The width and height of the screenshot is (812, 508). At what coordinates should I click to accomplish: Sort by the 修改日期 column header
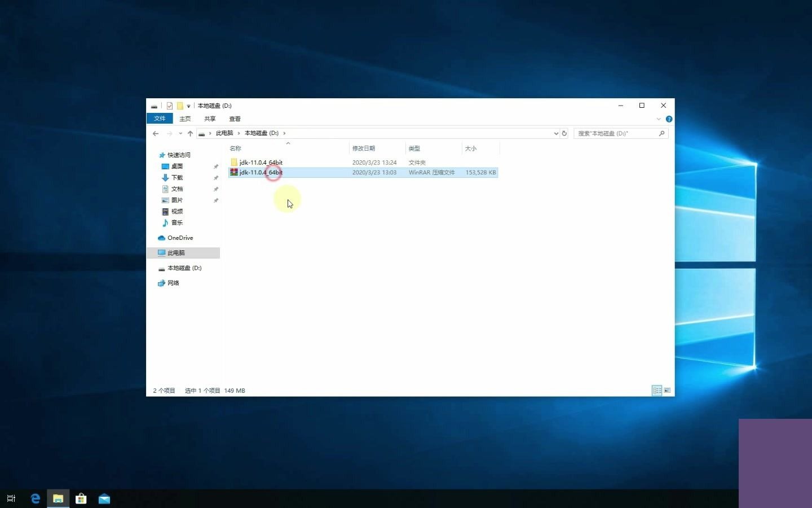click(x=377, y=148)
